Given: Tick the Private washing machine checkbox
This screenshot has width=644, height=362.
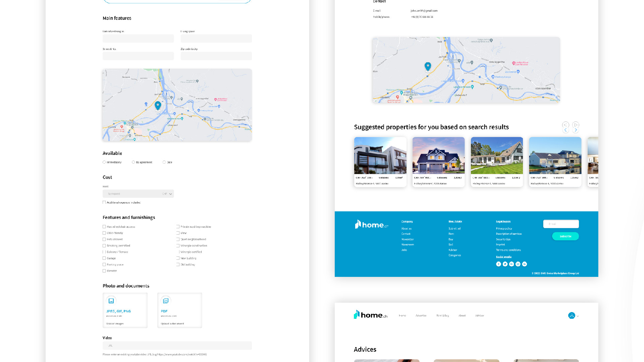Looking at the screenshot, I should pyautogui.click(x=178, y=227).
